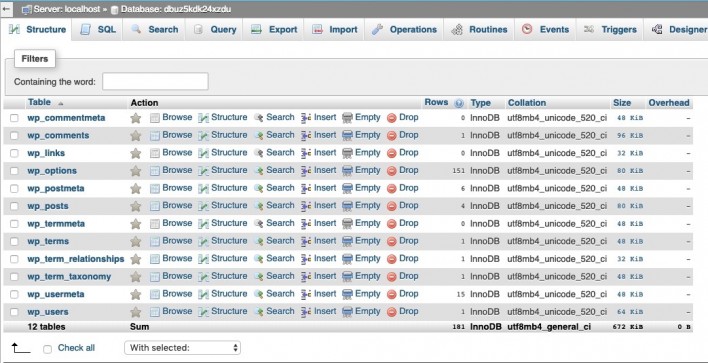Click Search icon in wp_usermeta row
Screen dimensions: 708x363
(x=259, y=294)
